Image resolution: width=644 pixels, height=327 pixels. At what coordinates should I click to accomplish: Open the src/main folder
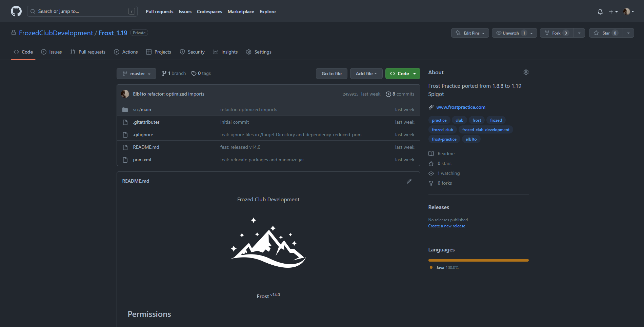pyautogui.click(x=142, y=109)
